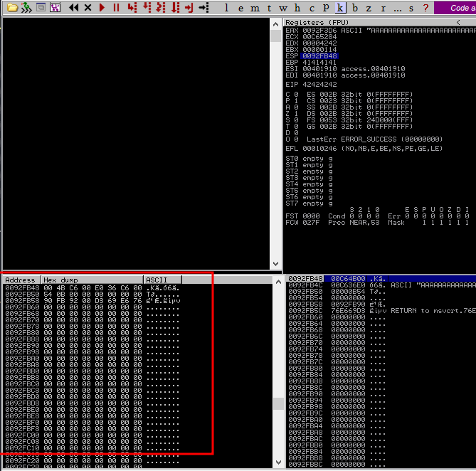Open executable modules with 'e' button
This screenshot has width=476, height=471.
(x=240, y=8)
